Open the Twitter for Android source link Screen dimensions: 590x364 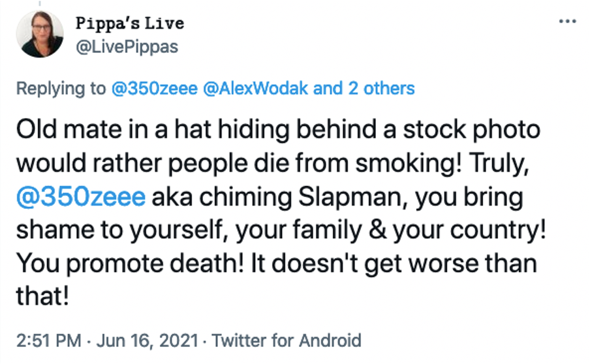click(287, 341)
